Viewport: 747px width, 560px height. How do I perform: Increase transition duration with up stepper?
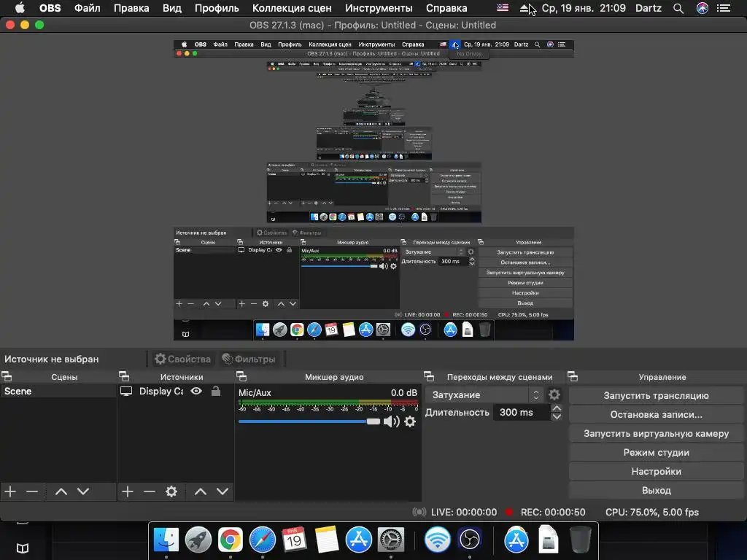click(556, 408)
